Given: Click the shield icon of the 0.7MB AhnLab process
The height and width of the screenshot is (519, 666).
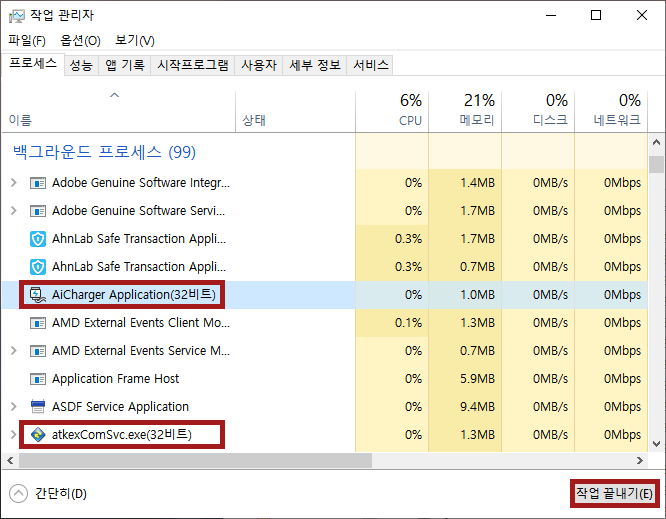Looking at the screenshot, I should [x=38, y=267].
